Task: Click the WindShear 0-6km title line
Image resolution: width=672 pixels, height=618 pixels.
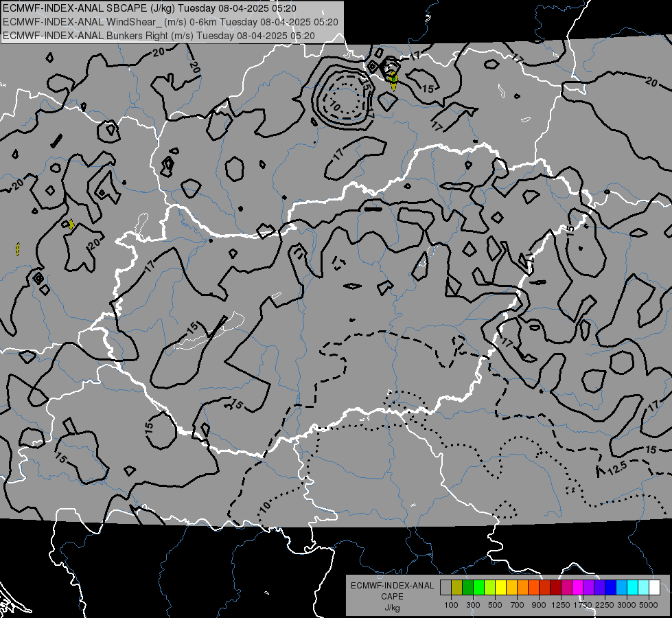Action: 170,22
